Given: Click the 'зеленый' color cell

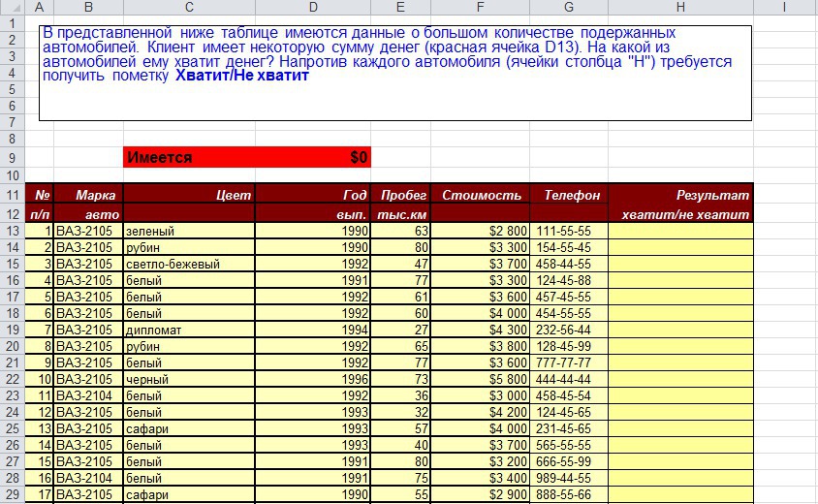Looking at the screenshot, I should (x=189, y=231).
